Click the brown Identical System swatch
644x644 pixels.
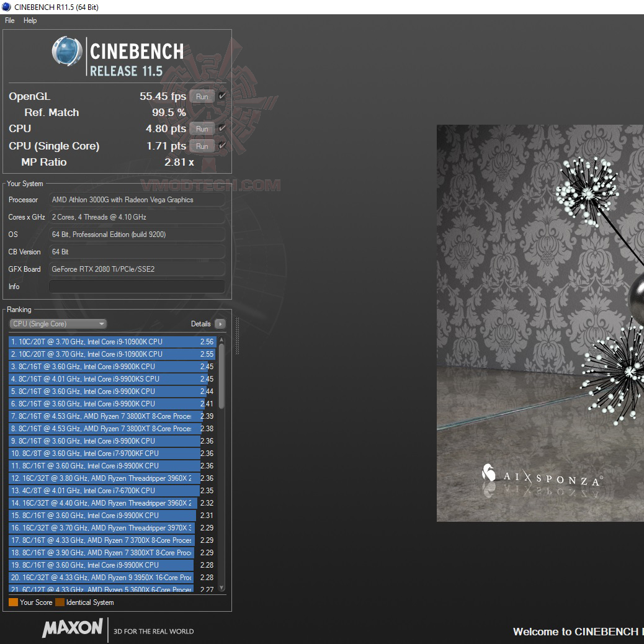(x=60, y=602)
